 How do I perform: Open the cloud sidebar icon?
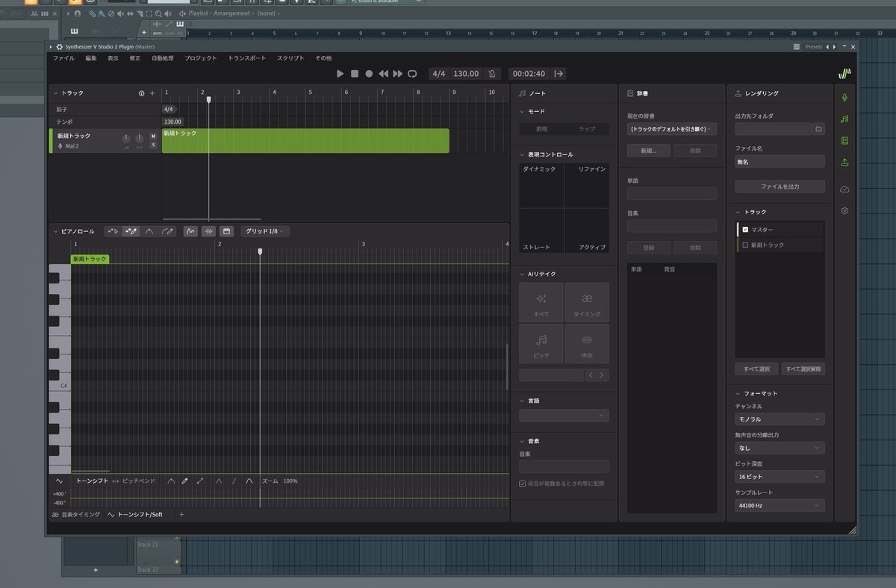pos(844,189)
